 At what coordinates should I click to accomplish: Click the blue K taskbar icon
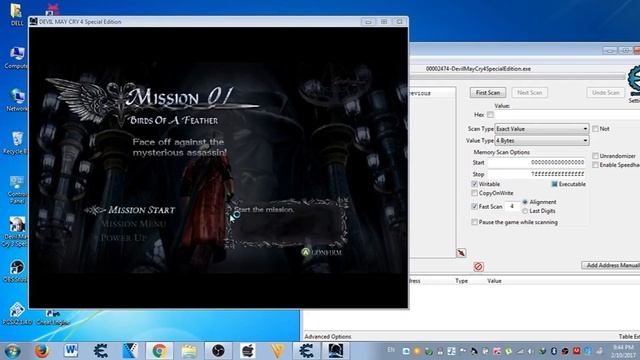(x=130, y=351)
